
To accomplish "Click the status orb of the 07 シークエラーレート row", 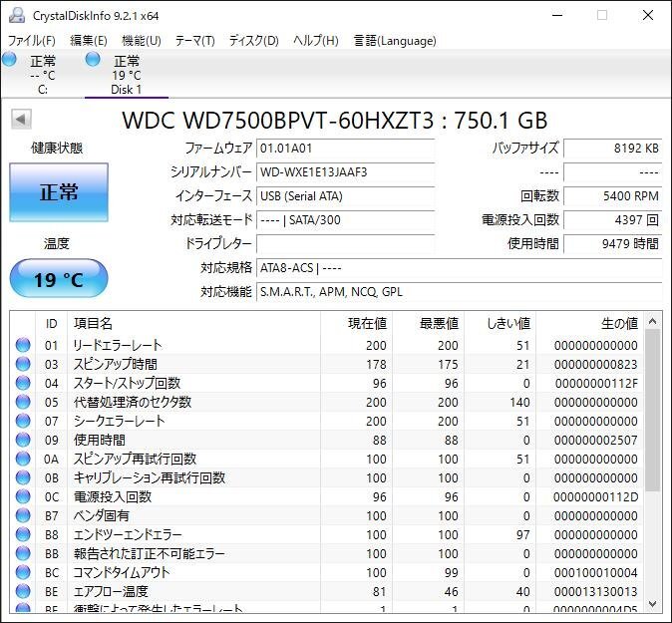I will (23, 421).
